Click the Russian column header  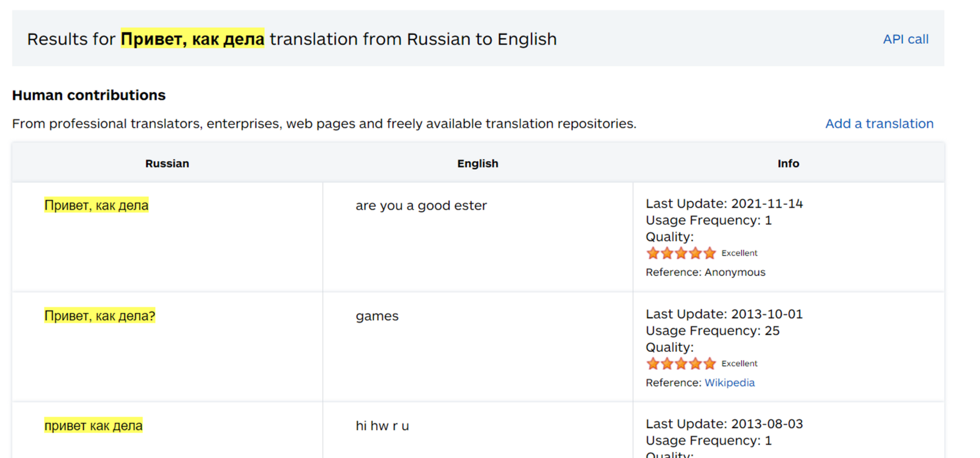[x=167, y=163]
